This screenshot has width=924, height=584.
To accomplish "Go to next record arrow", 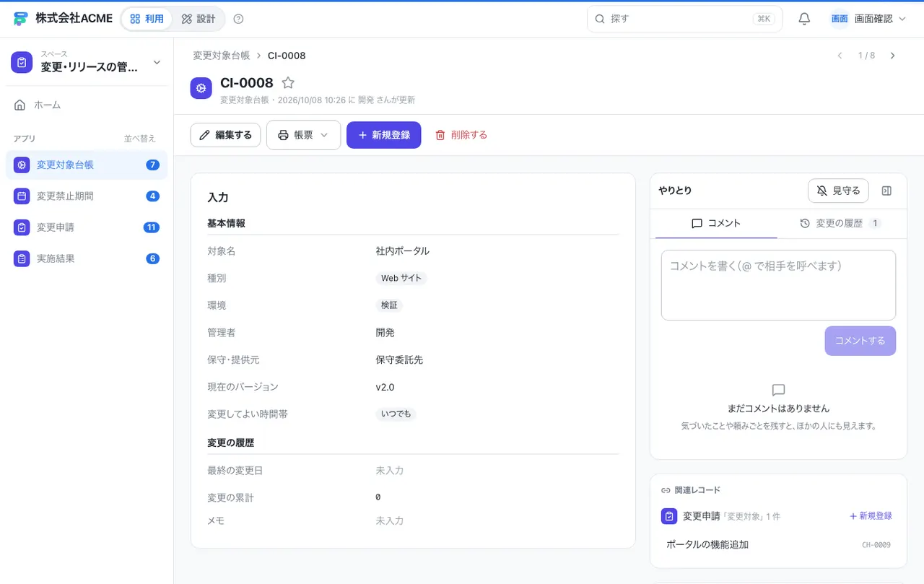I will pyautogui.click(x=893, y=56).
